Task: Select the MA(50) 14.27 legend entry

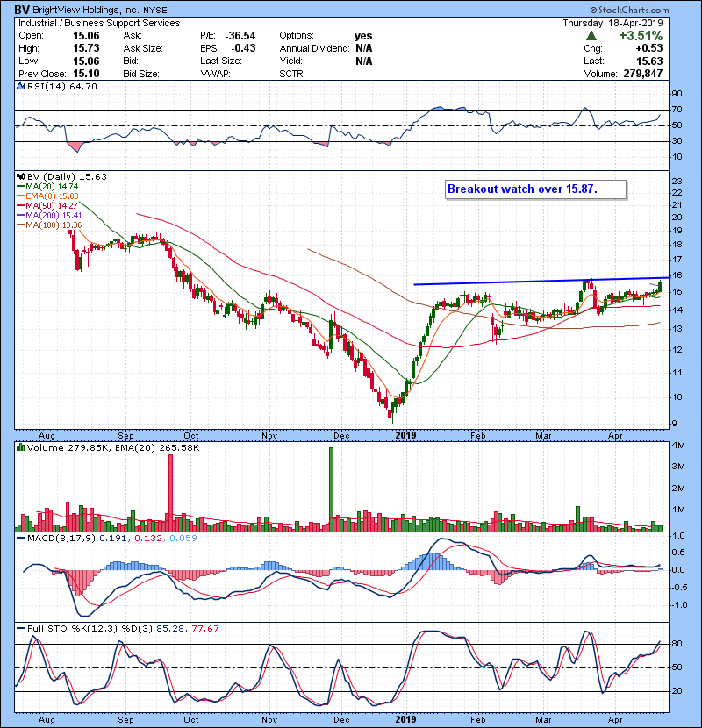Action: point(48,205)
